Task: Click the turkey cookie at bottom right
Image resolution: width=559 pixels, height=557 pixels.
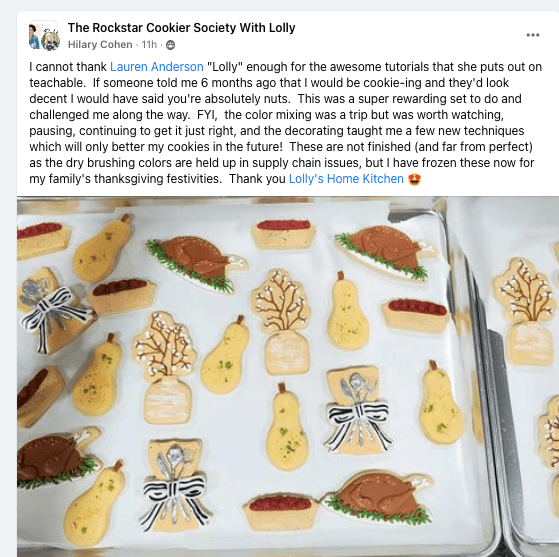Action: [378, 497]
